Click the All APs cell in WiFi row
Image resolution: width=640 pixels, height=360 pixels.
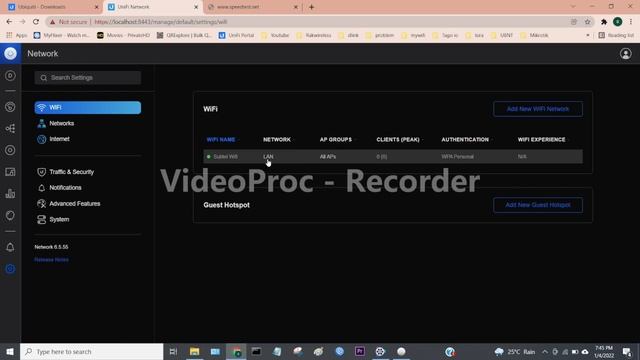click(328, 157)
